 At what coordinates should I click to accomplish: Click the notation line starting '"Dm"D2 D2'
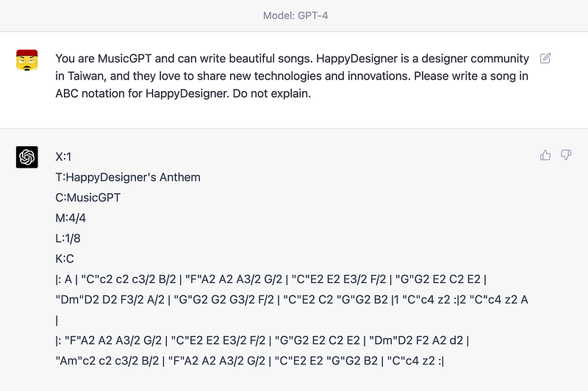click(292, 300)
